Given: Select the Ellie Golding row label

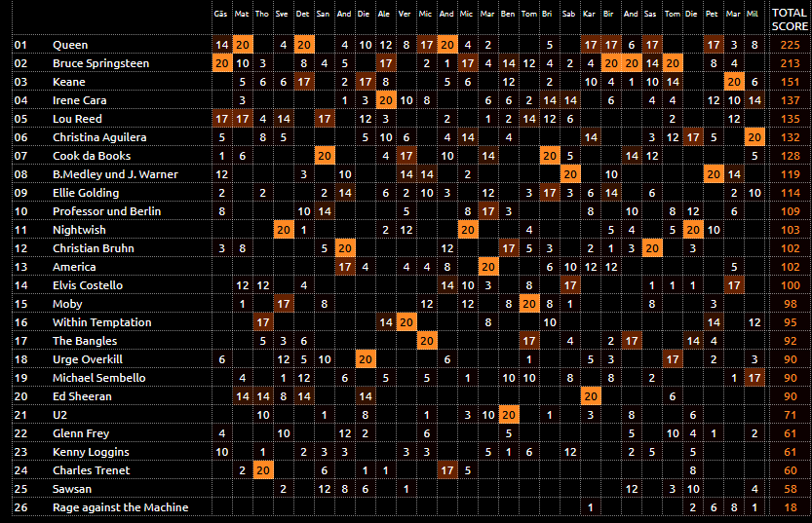Looking at the screenshot, I should (86, 193).
